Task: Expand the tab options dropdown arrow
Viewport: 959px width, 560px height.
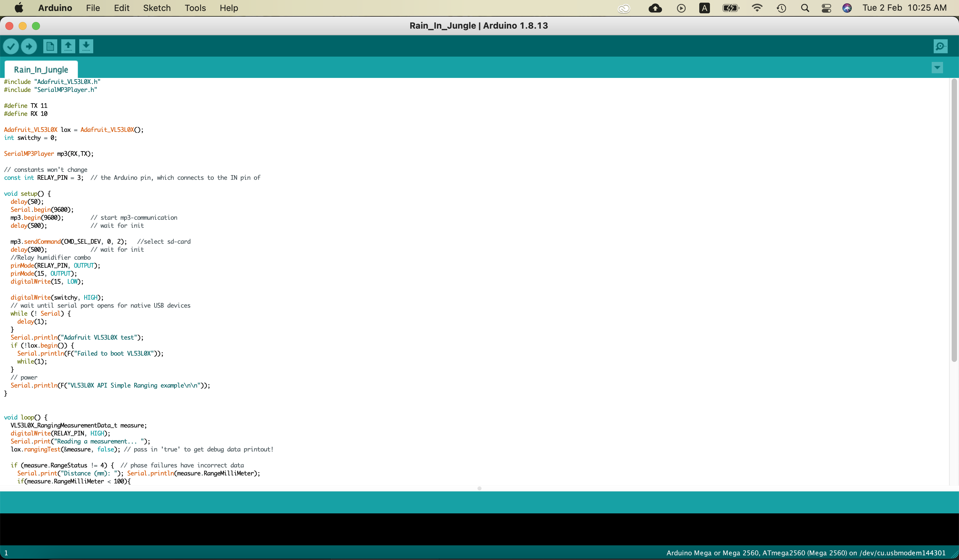Action: coord(937,68)
